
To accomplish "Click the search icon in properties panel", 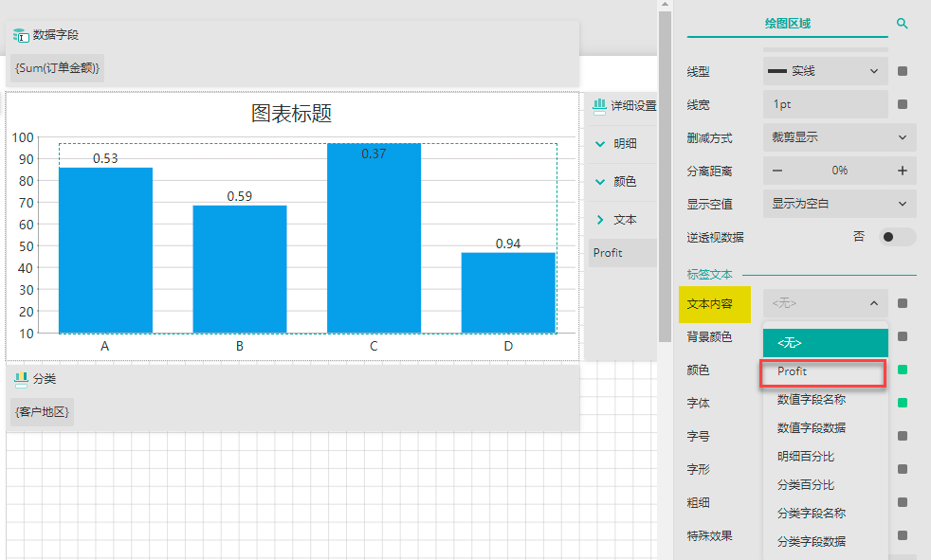I will 902,24.
